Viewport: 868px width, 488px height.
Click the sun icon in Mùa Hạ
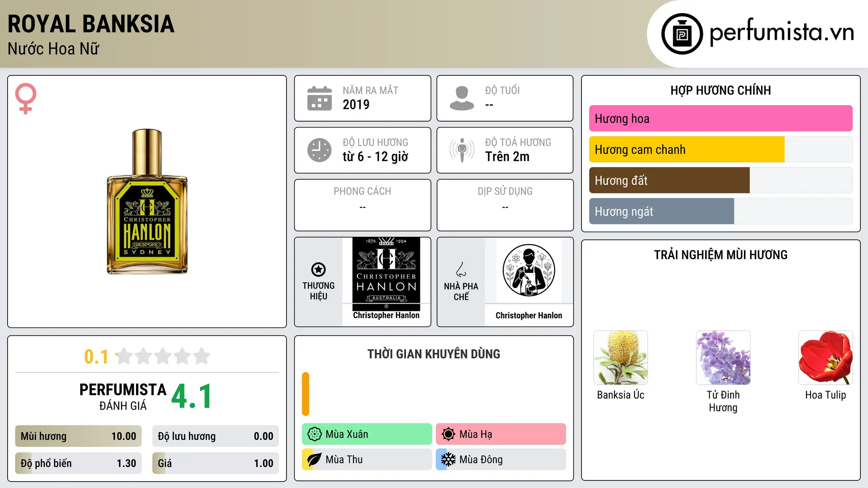pyautogui.click(x=448, y=434)
